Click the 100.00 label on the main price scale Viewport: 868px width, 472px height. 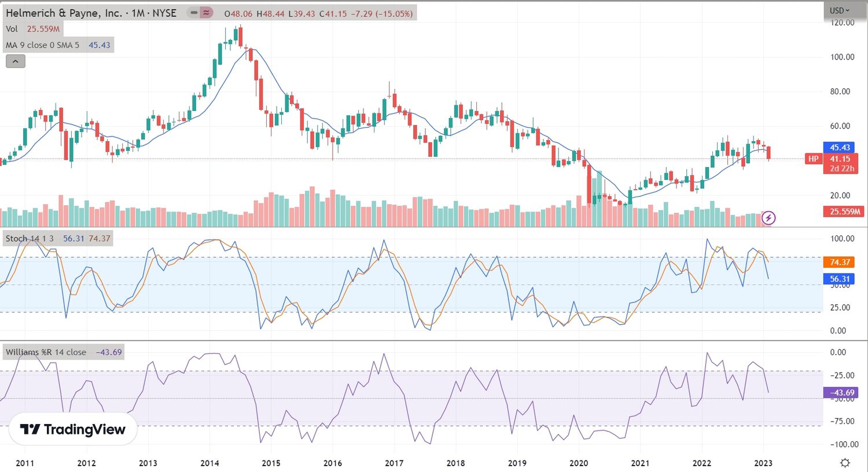click(x=842, y=57)
